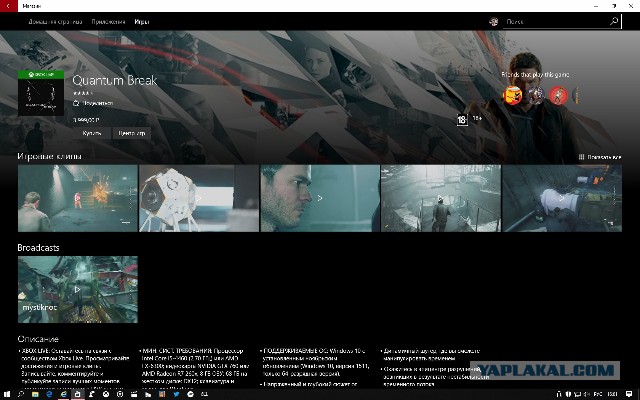
Task: Click the volume icon in system tray
Action: (587, 394)
